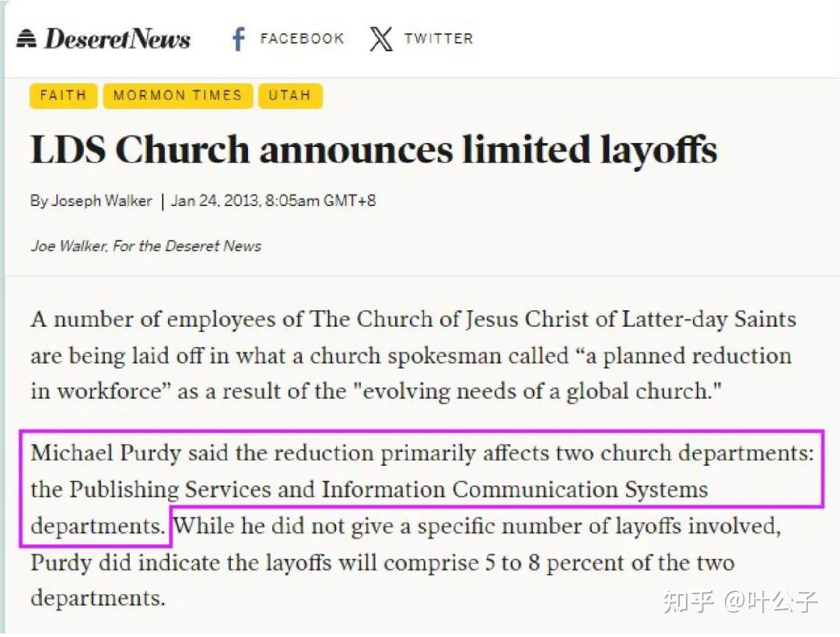Viewport: 840px width, 637px height.
Task: Open author Joseph Walker's byline link
Action: (x=102, y=201)
